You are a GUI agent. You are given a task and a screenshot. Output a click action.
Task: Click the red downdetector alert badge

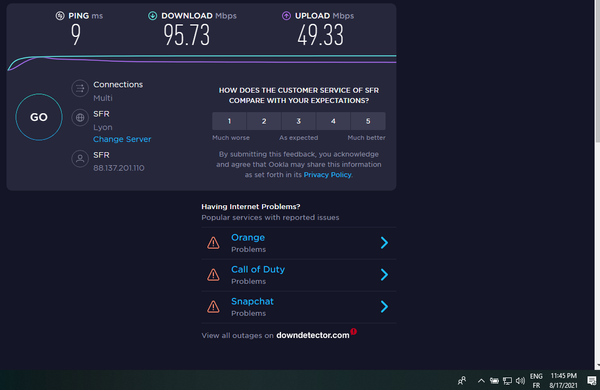354,331
